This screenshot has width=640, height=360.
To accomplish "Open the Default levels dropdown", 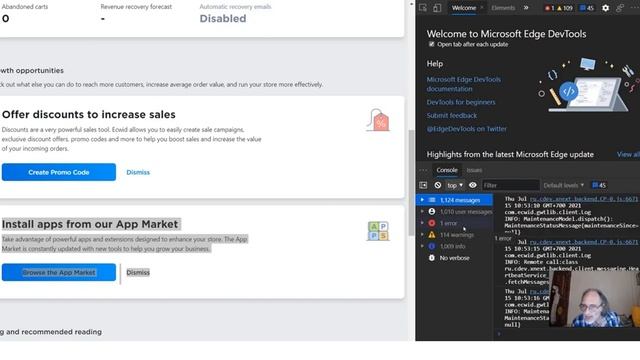I will click(x=563, y=185).
